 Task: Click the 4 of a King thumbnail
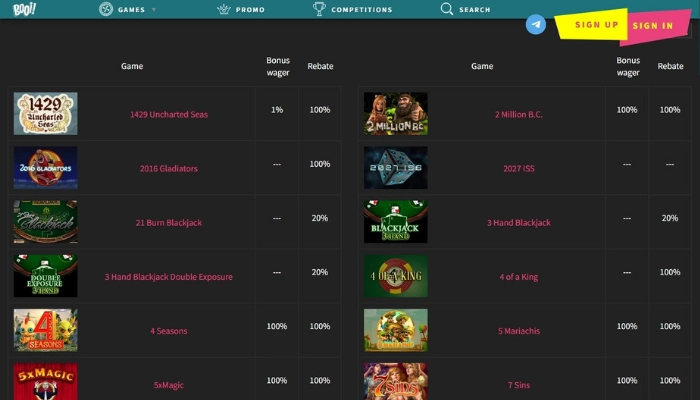(395, 276)
